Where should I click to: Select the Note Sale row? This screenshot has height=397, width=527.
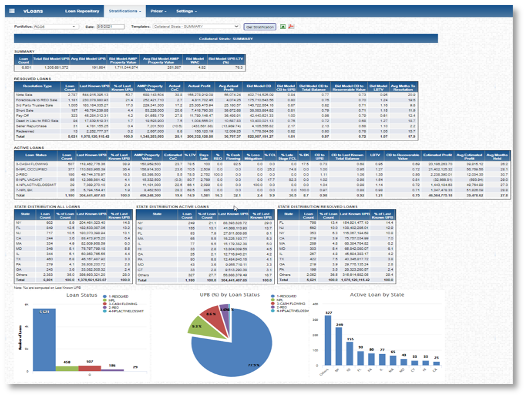216,95
